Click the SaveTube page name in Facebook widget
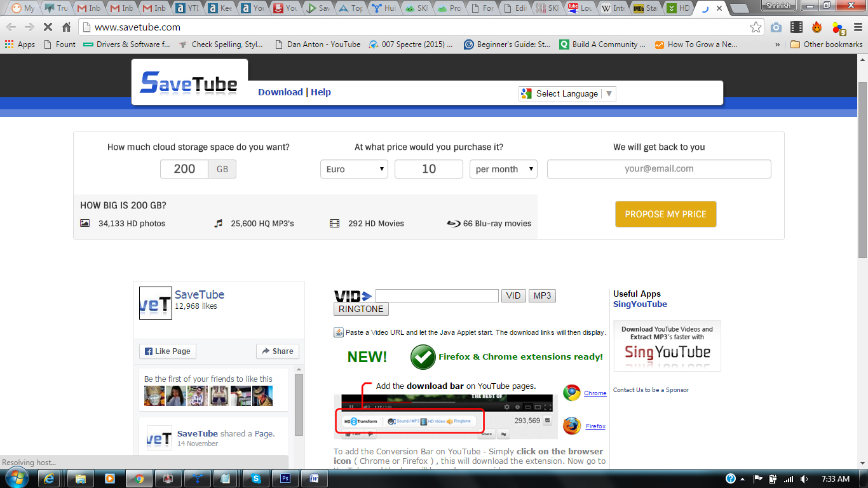The height and width of the screenshot is (488, 868). [200, 294]
